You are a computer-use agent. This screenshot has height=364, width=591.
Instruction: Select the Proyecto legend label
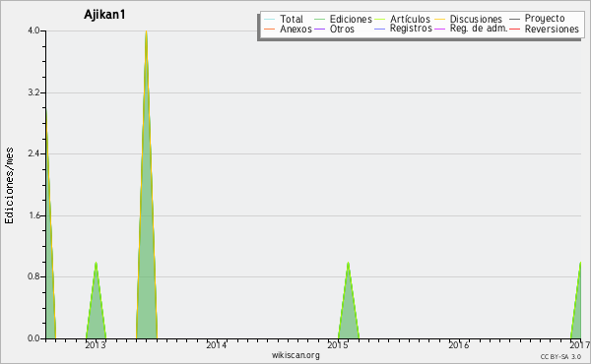coord(545,19)
